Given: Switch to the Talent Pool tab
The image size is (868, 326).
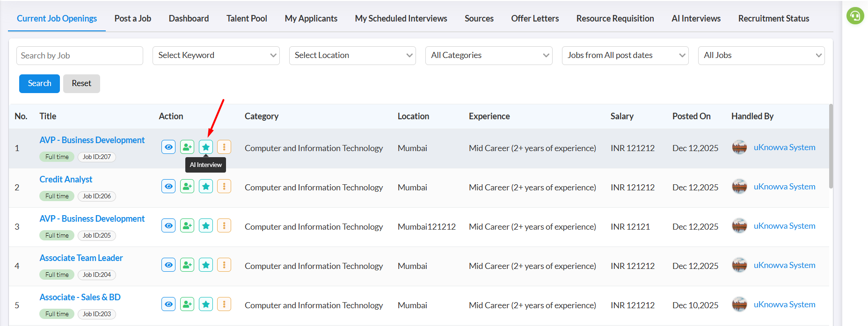Looking at the screenshot, I should [x=247, y=19].
